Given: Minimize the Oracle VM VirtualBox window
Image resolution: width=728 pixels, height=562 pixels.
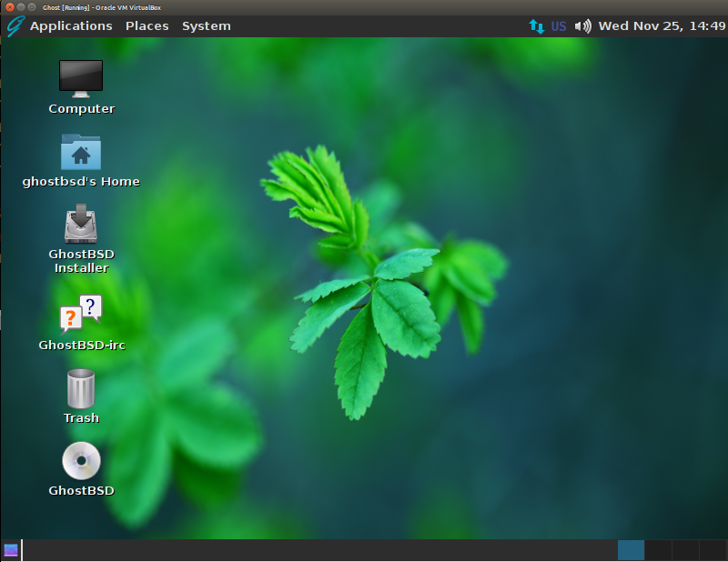Looking at the screenshot, I should coord(21,7).
